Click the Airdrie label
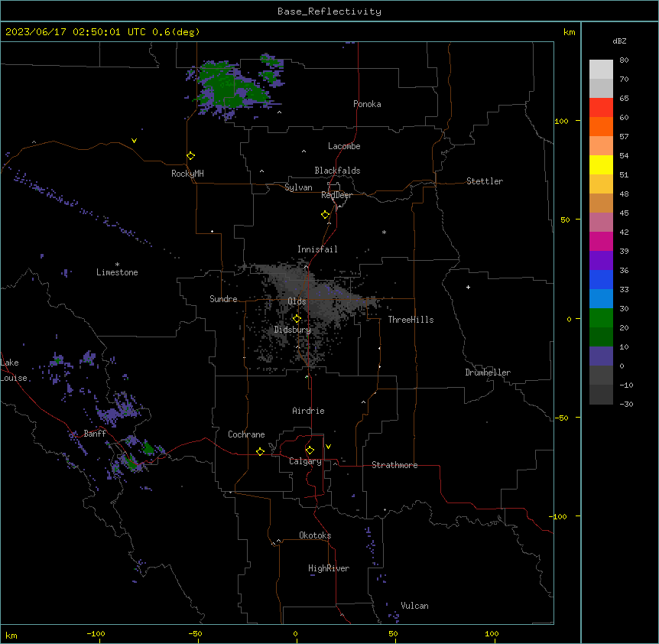The width and height of the screenshot is (659, 644). 308,411
